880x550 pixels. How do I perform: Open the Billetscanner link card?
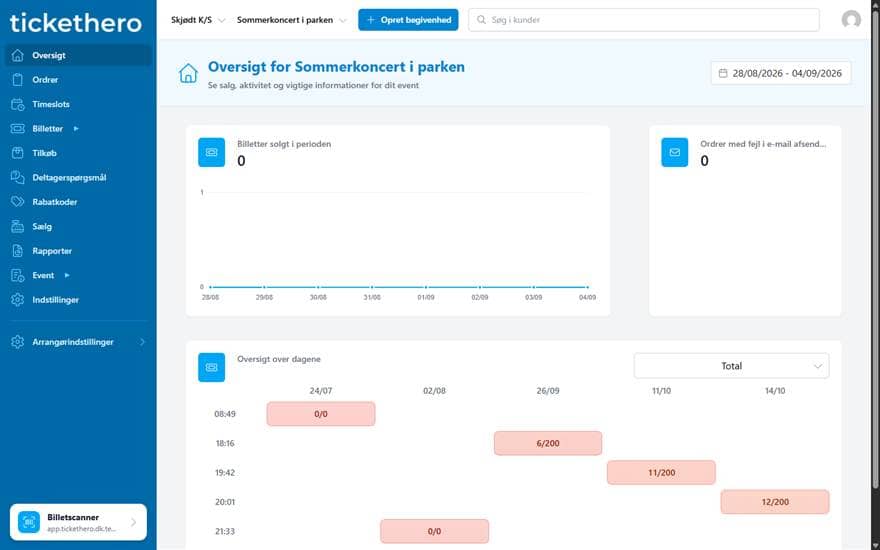[79, 522]
